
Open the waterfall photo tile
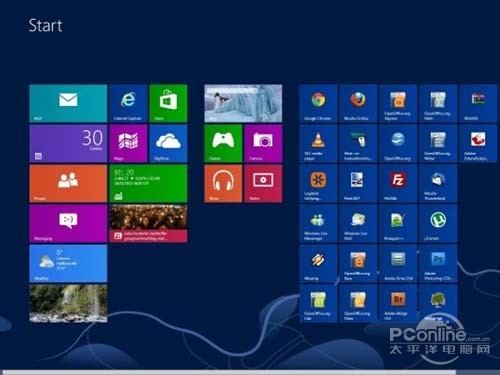(68, 303)
